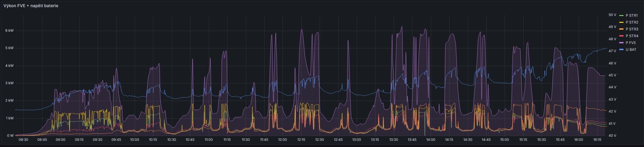Open color picker for P STR4 red swatch
Viewport: 644px width, 147px height.
click(x=622, y=36)
